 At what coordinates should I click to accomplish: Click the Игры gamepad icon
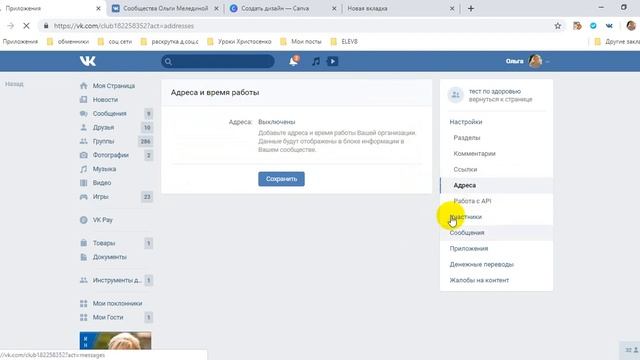pos(84,197)
